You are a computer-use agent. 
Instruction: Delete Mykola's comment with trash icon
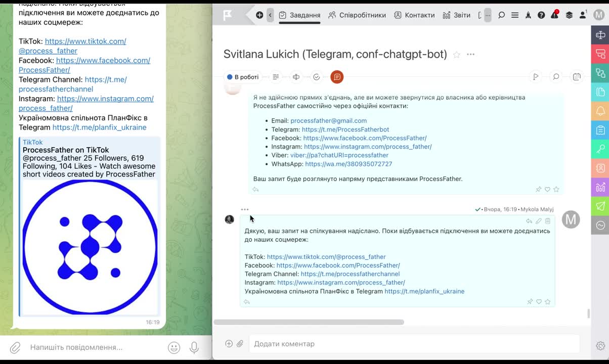[x=548, y=221]
